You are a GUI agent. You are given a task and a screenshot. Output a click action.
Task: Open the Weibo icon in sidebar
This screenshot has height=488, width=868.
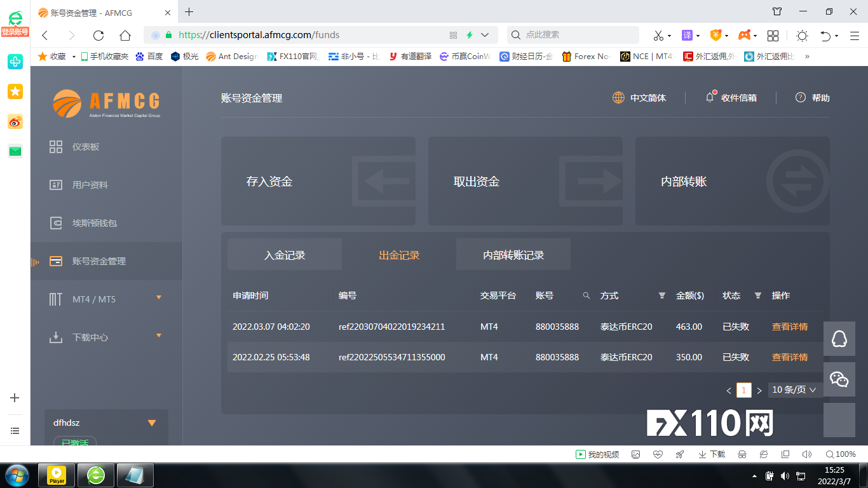(15, 121)
